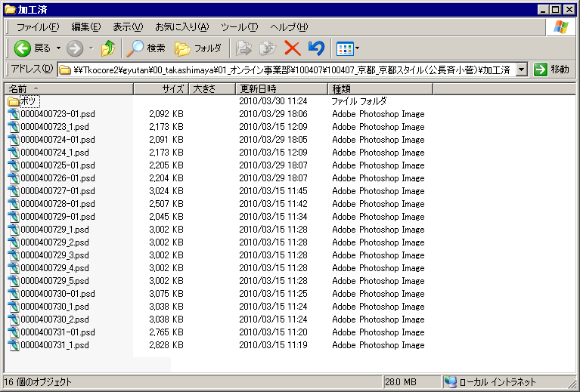The height and width of the screenshot is (392, 580).
Task: Expand the Back button history arrow
Action: pyautogui.click(x=58, y=48)
